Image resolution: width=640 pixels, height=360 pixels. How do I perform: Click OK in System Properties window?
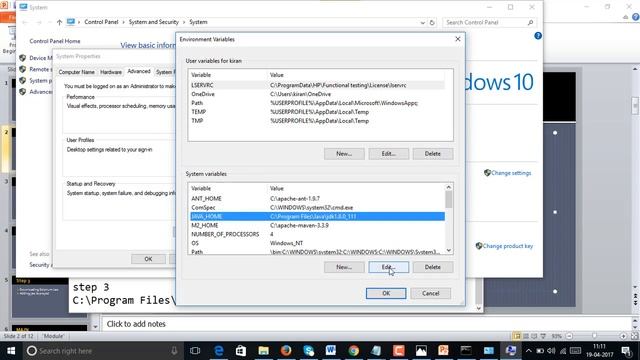148,259
